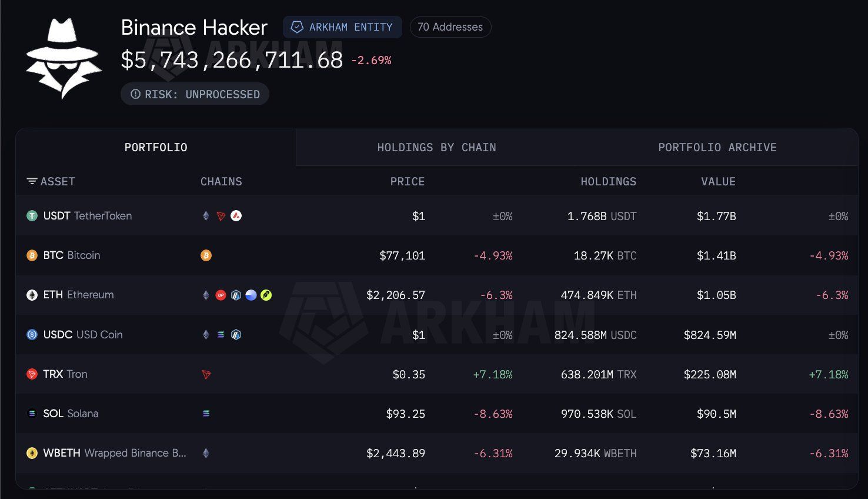Click the BTC Bitcoin asset icon

click(x=32, y=255)
